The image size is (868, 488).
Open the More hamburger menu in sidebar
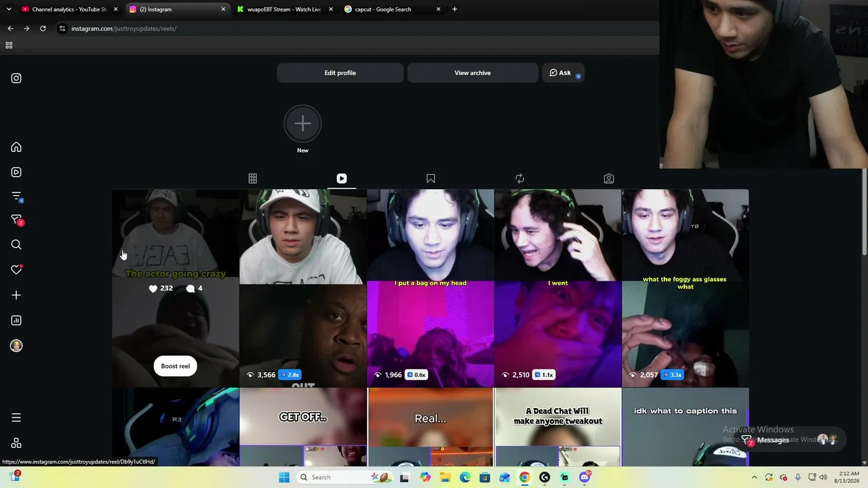16,418
